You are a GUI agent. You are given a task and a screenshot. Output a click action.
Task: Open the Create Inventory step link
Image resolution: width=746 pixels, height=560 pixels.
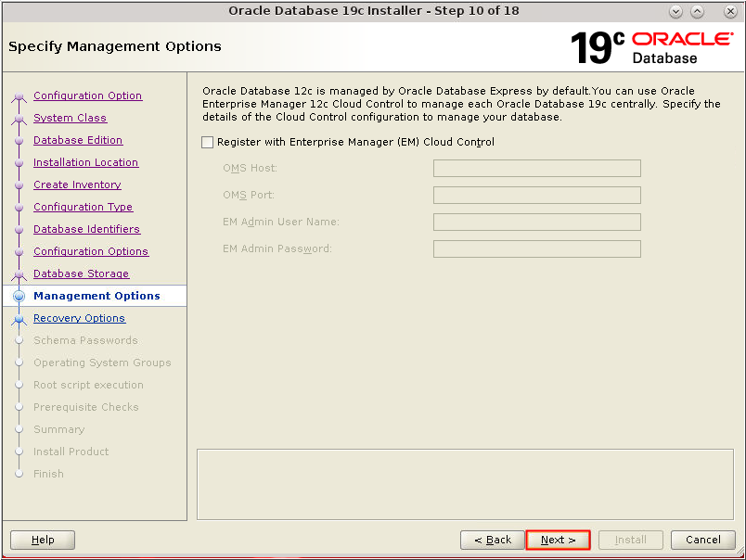coord(77,185)
